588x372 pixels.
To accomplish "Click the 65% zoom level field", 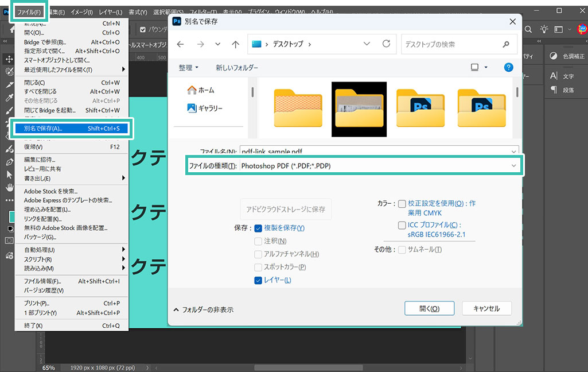I will (48, 367).
